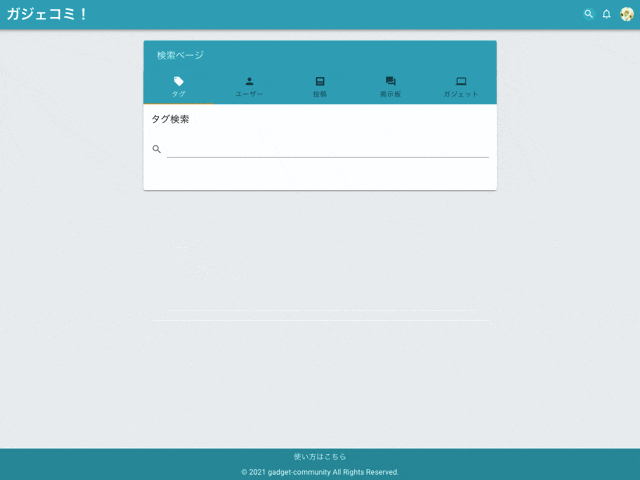Click the 検索ページ heading text

[180, 55]
